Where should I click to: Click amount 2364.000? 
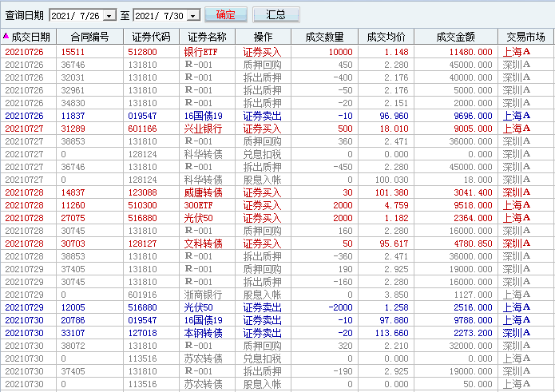pos(474,218)
